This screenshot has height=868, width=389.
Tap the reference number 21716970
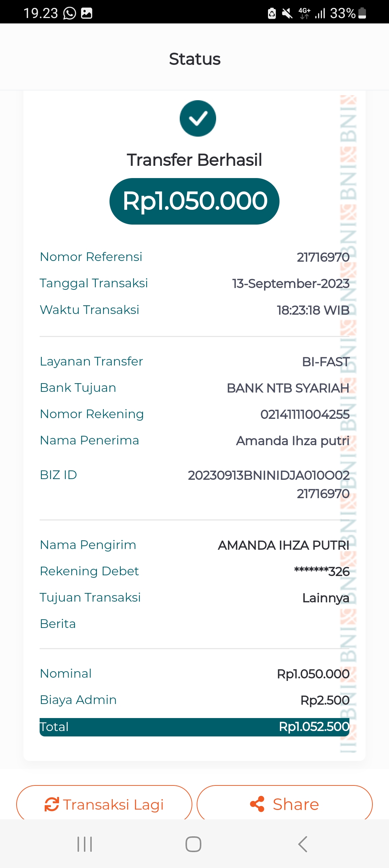(323, 257)
